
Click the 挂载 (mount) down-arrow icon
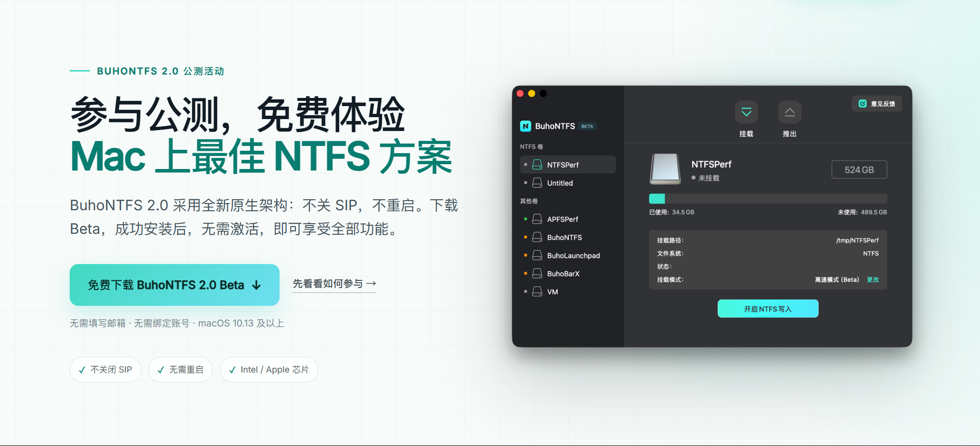pos(746,112)
